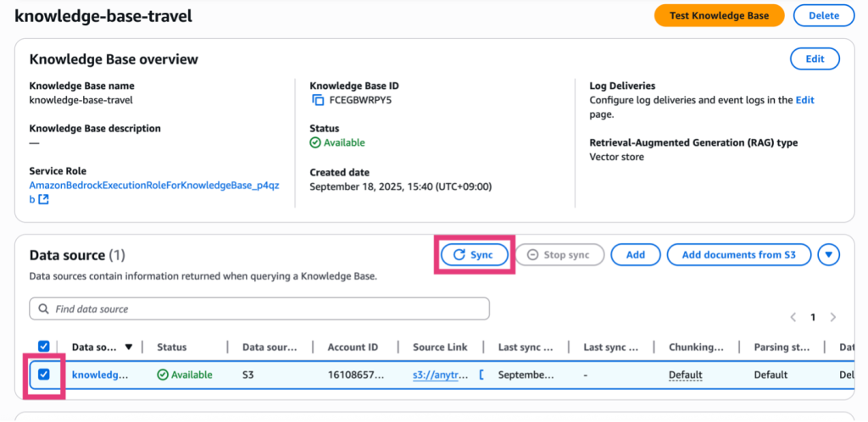Screen dimensions: 868x422
Task: Click the green Available status under Status
Action: (x=337, y=142)
